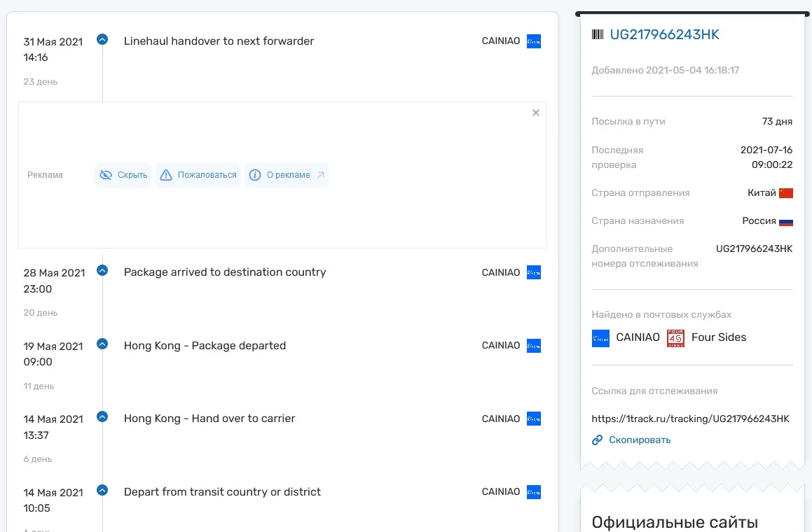This screenshot has width=812, height=532.
Task: Click CAINIAO logo on Package arrived row
Action: click(x=533, y=272)
